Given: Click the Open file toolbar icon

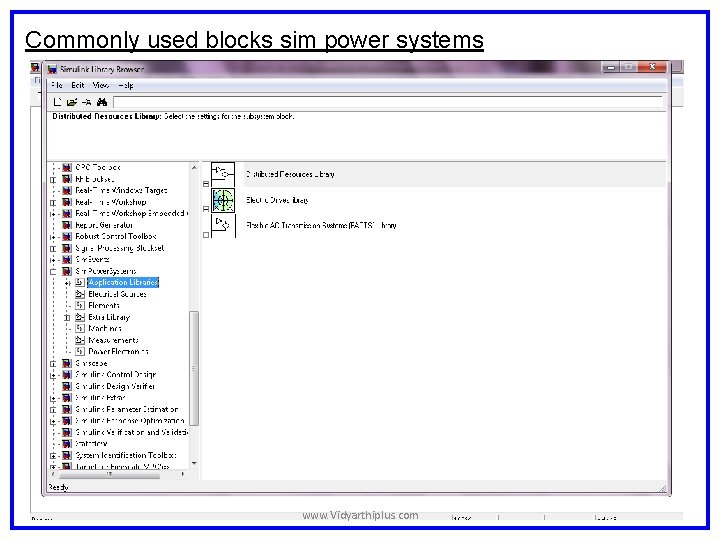Looking at the screenshot, I should (72, 102).
